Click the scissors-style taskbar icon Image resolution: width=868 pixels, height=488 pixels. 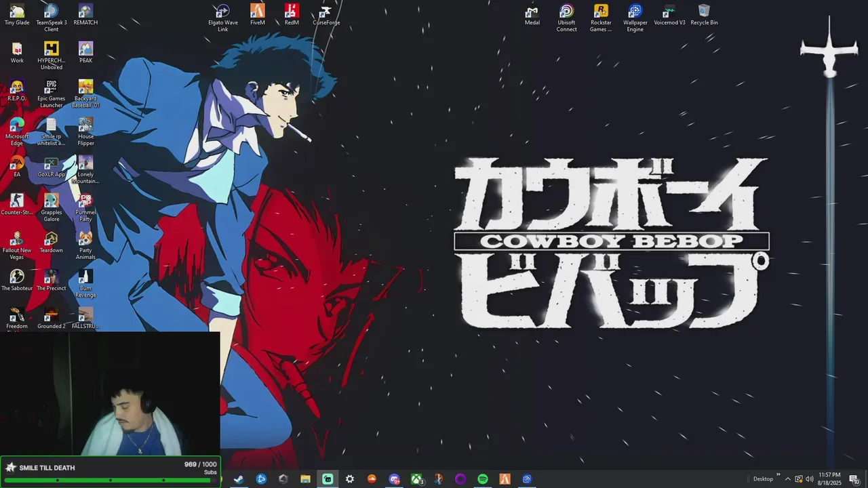pyautogui.click(x=438, y=479)
